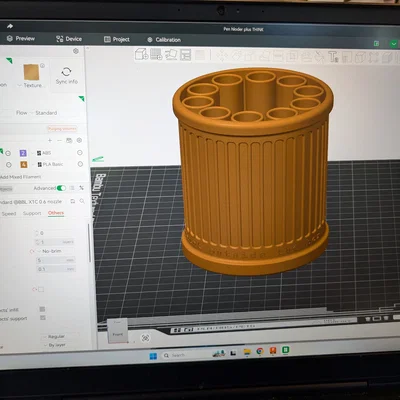Image resolution: width=400 pixels, height=400 pixels.
Task: Click Add Mixed Filament
Action: coord(21,177)
